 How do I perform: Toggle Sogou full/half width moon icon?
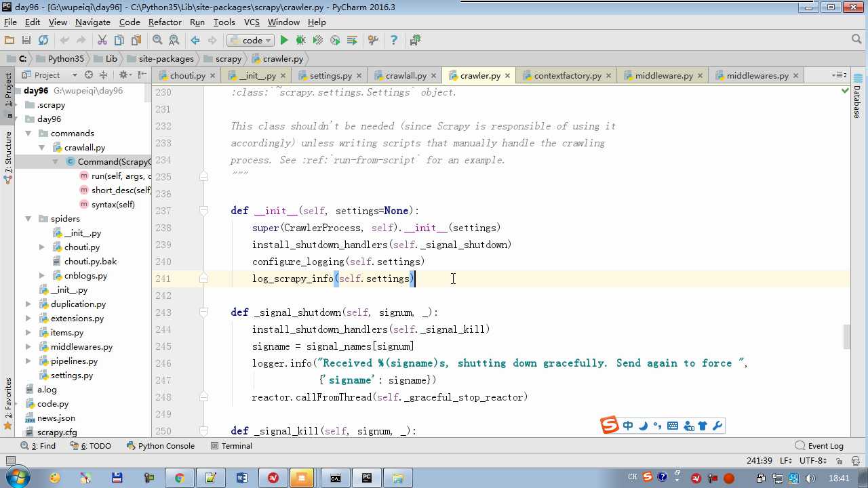[x=643, y=426]
